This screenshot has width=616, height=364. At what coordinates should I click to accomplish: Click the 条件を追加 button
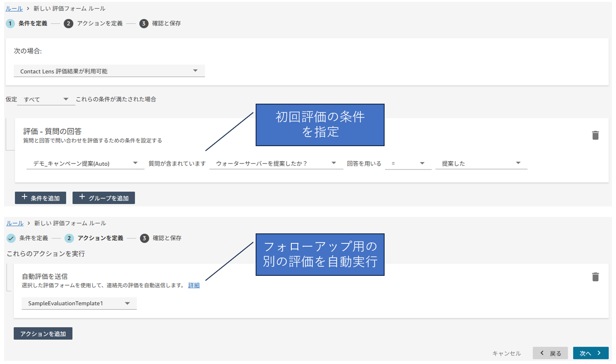41,198
